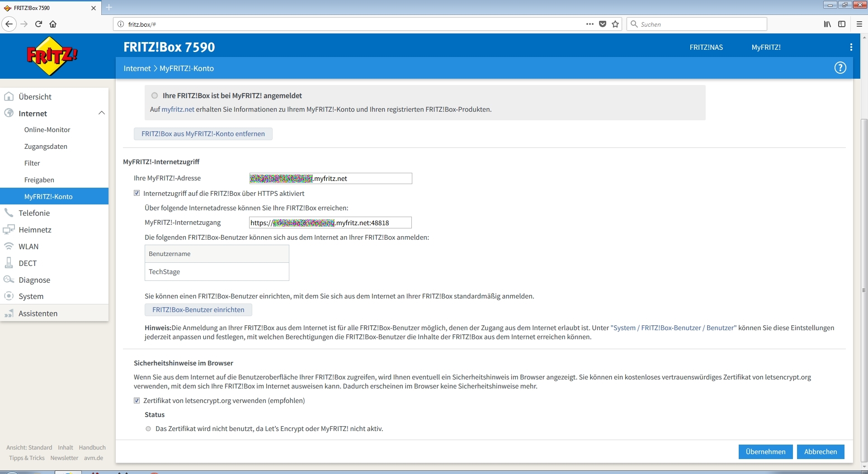Open the Filter menu entry

pos(32,163)
